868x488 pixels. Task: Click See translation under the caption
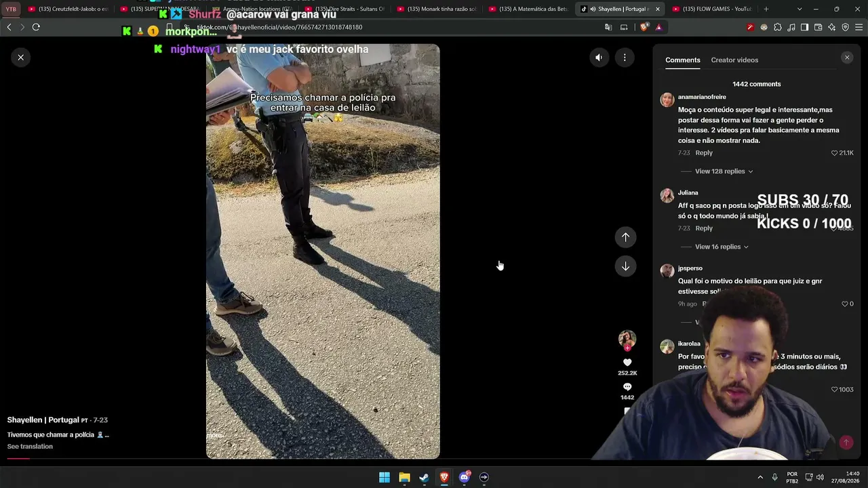tap(30, 447)
